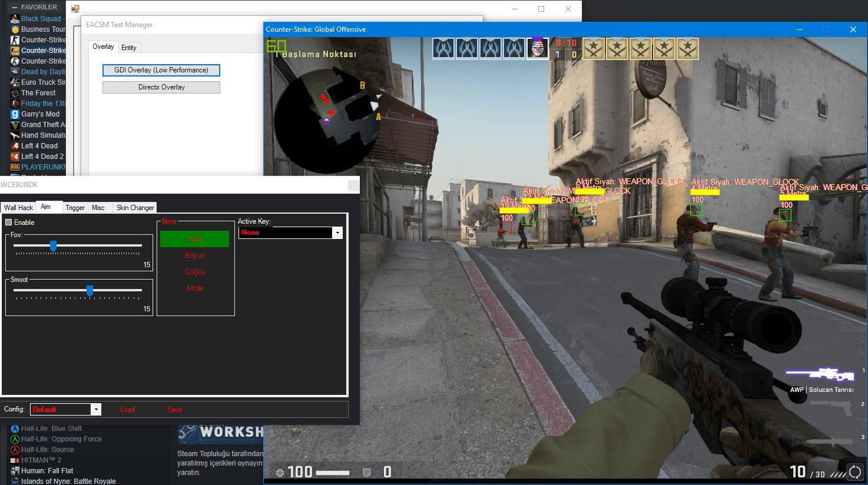The height and width of the screenshot is (485, 868).
Task: Select the Boyun bone option
Action: [194, 255]
